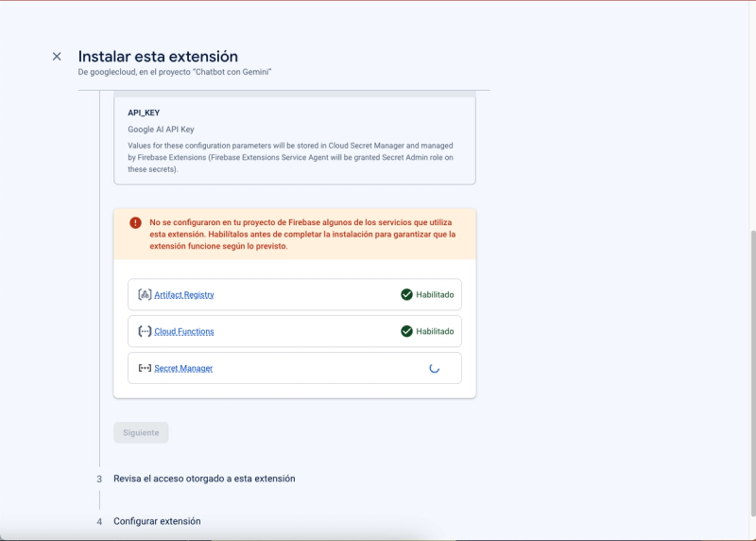
Task: Click Cloud Functions green enabled checkmark
Action: pos(406,331)
